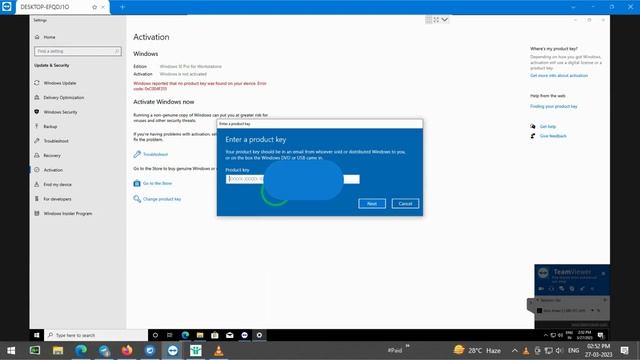Show hidden icons in remote system tray
The width and height of the screenshot is (640, 360).
(x=546, y=335)
